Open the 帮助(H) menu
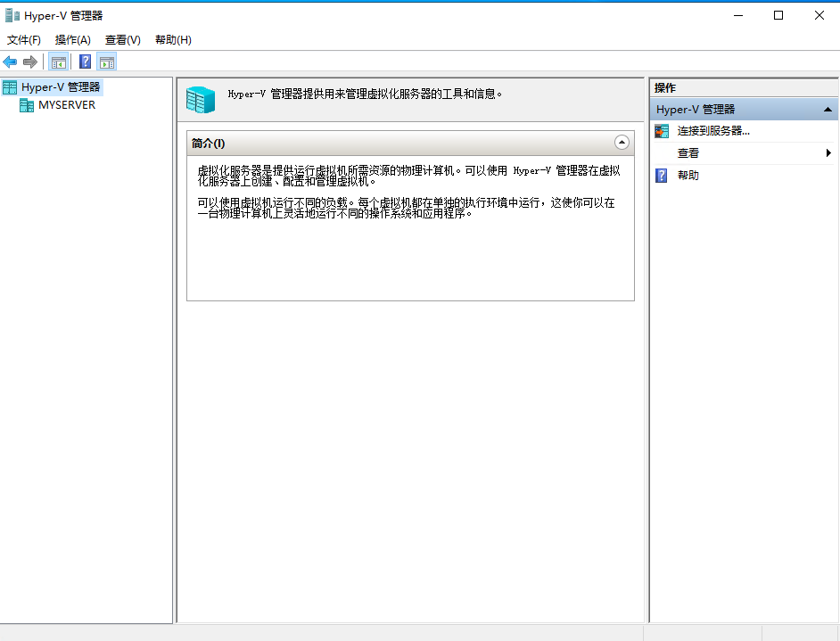This screenshot has height=641, width=840. point(173,39)
